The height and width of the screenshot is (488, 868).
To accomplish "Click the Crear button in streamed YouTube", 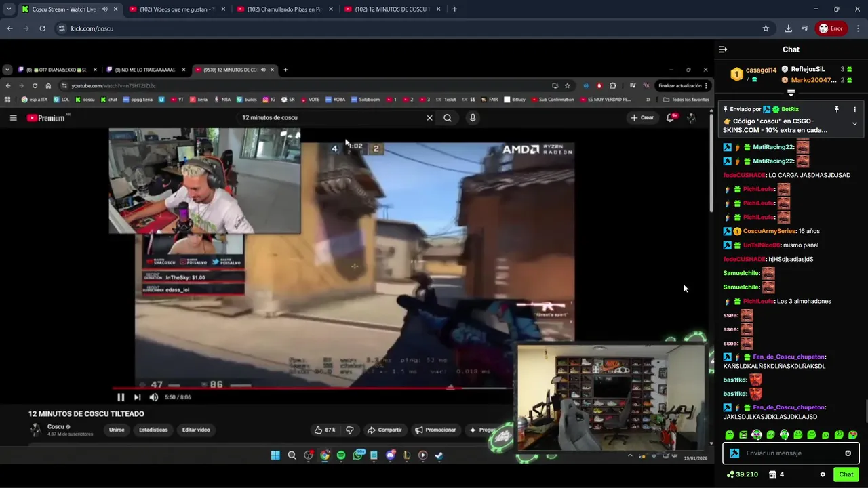I will [x=642, y=118].
